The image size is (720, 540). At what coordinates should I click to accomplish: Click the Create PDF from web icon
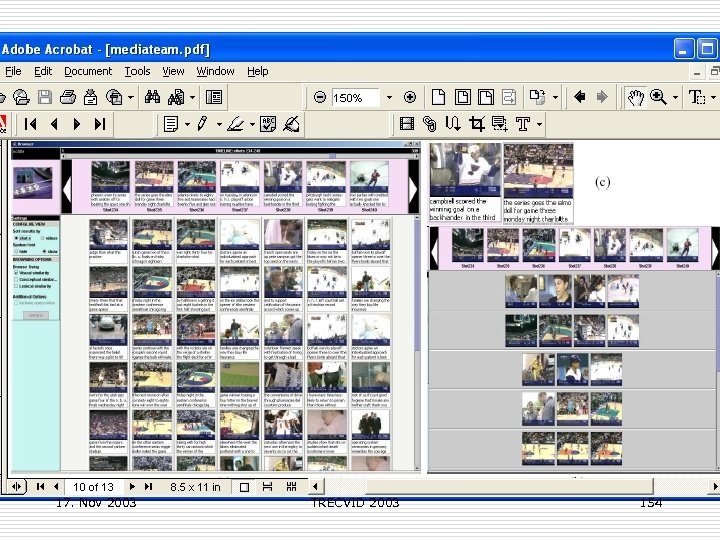point(114,97)
